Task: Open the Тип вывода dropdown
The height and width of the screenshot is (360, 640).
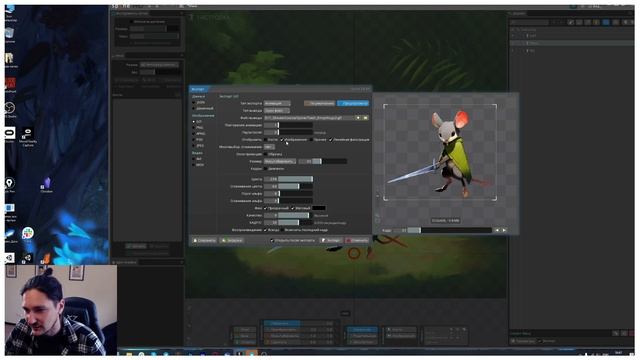Action: 277,111
